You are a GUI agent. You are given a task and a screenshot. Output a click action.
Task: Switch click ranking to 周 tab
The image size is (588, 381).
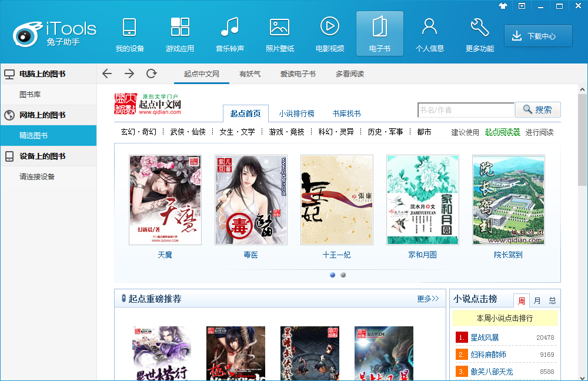pos(521,301)
